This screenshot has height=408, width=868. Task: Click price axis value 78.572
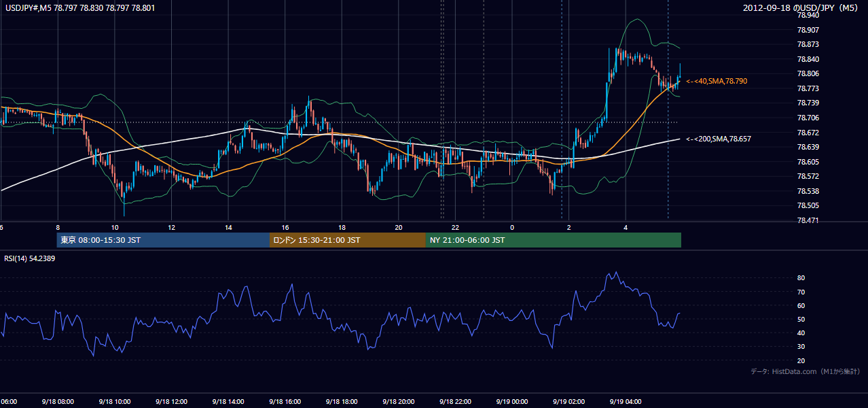(x=807, y=176)
